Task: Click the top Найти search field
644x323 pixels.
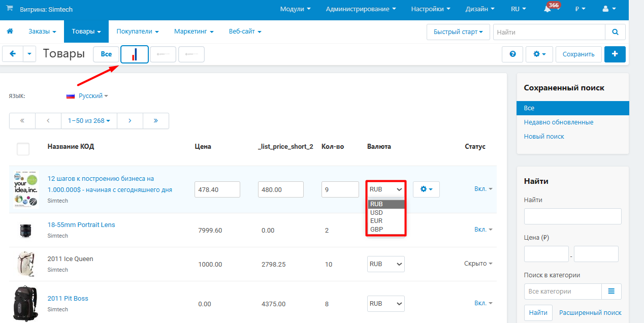Action: click(x=549, y=32)
